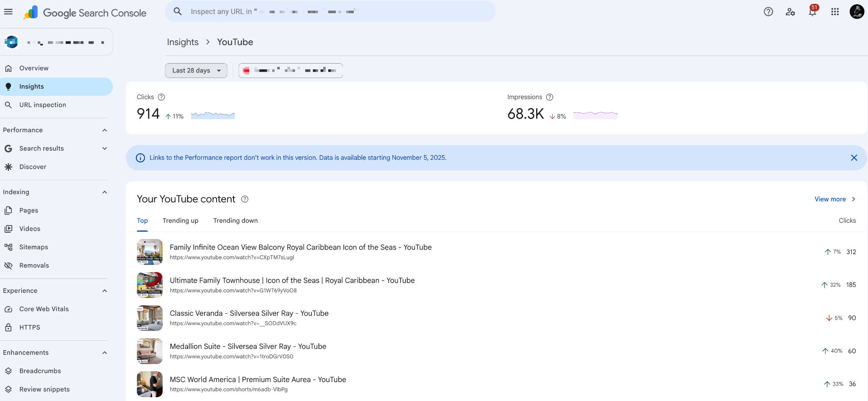Click the Insights breadcrumb link
Viewport: 868px width, 401px height.
(x=183, y=42)
